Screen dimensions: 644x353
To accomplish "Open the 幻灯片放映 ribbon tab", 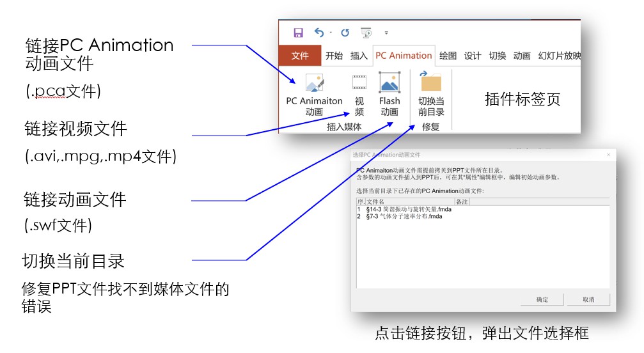I will 559,56.
